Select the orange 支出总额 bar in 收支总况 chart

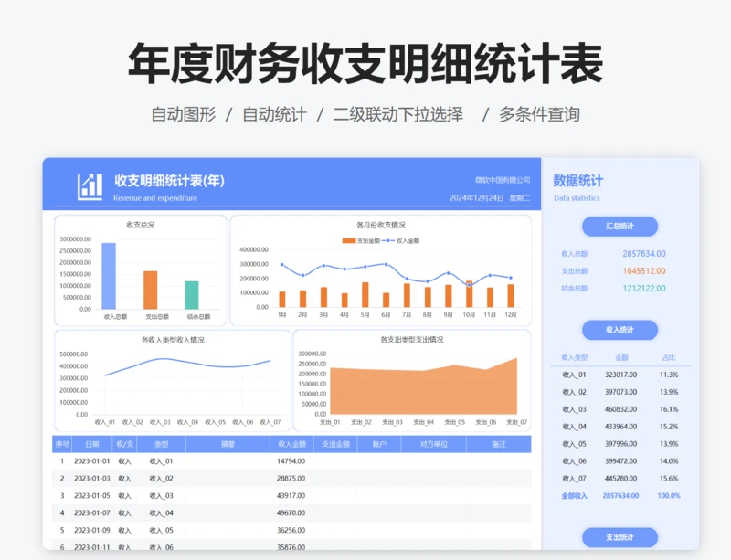tap(150, 290)
